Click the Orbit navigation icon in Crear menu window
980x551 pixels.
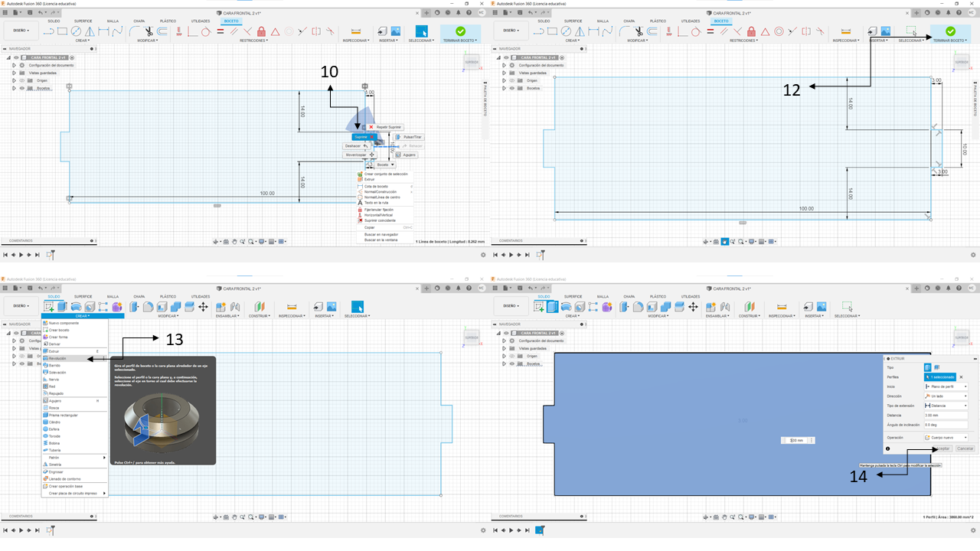217,517
